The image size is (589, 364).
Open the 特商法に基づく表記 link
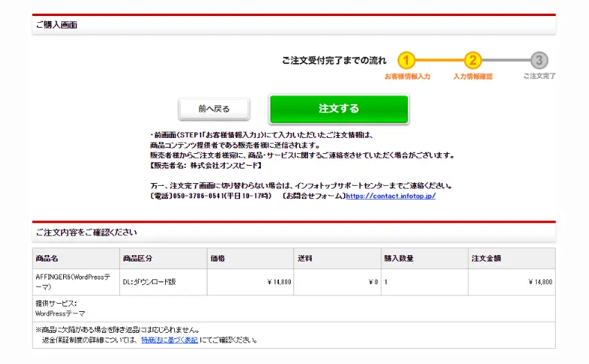pos(169,340)
